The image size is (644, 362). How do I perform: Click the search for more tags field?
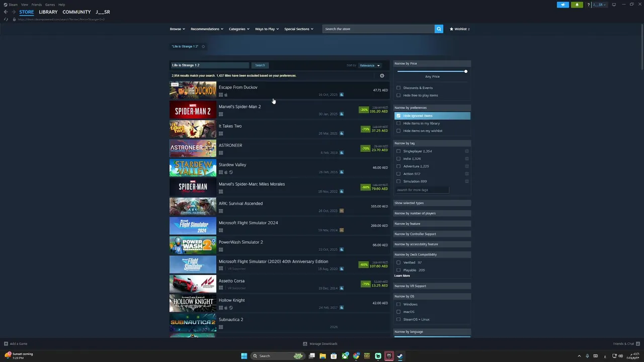[x=422, y=190]
